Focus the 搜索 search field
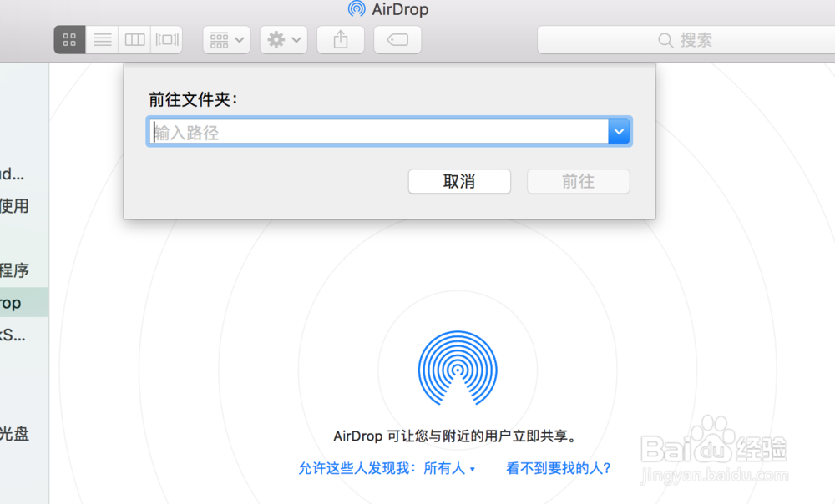Screen dimensions: 835x504 [686, 40]
